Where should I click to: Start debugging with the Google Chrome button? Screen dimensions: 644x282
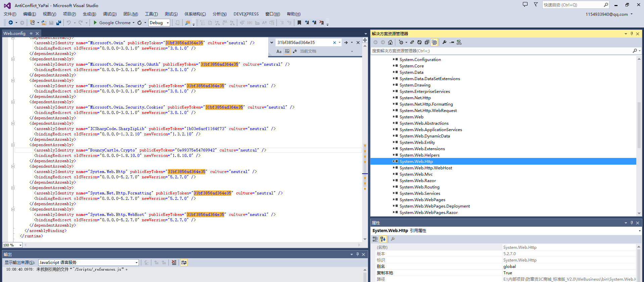pos(112,23)
